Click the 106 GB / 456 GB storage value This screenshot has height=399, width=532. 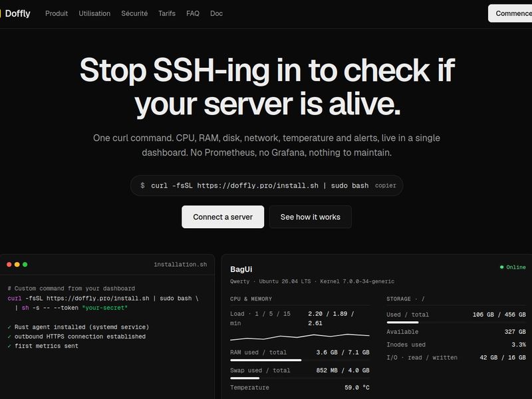click(x=499, y=315)
